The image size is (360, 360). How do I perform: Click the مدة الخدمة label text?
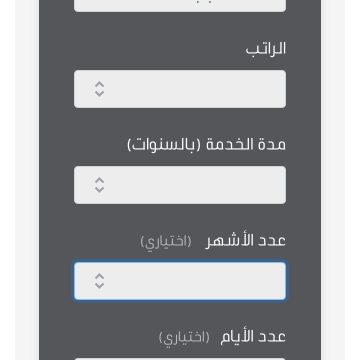[246, 145]
